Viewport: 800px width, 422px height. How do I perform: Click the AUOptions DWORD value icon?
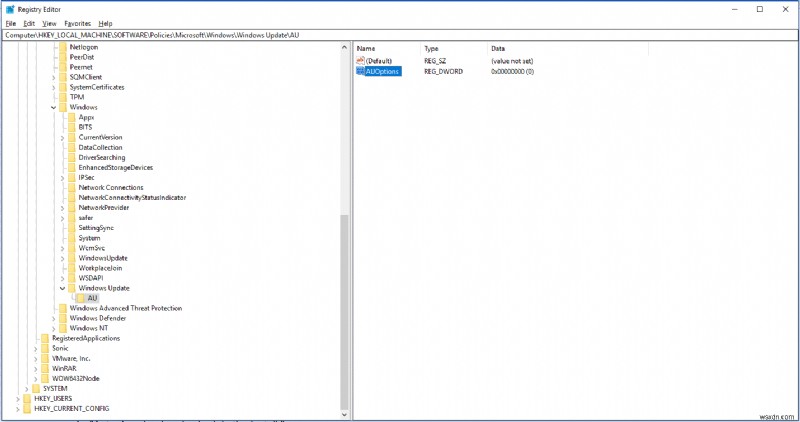pyautogui.click(x=360, y=71)
